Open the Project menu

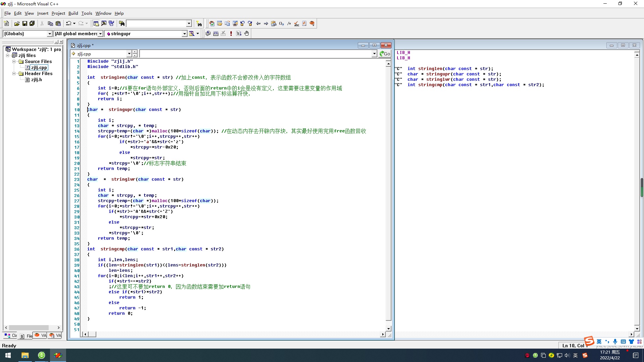tap(58, 13)
